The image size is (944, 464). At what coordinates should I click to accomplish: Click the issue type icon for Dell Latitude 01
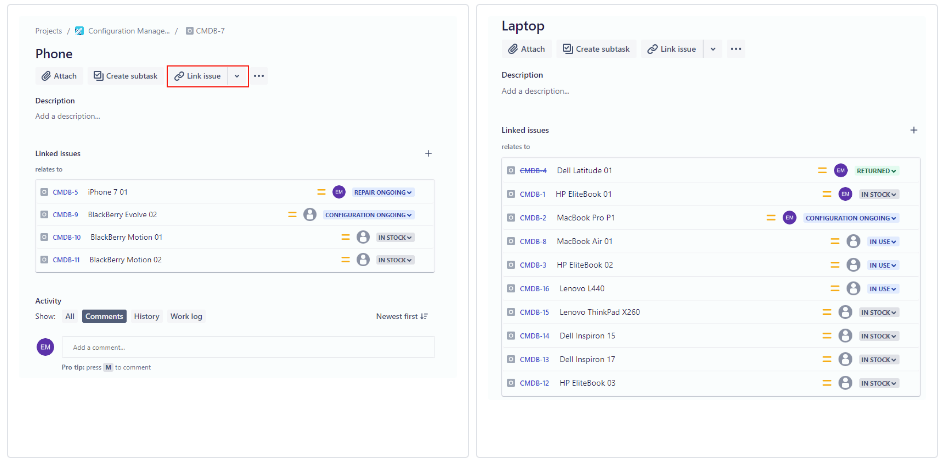[510, 171]
